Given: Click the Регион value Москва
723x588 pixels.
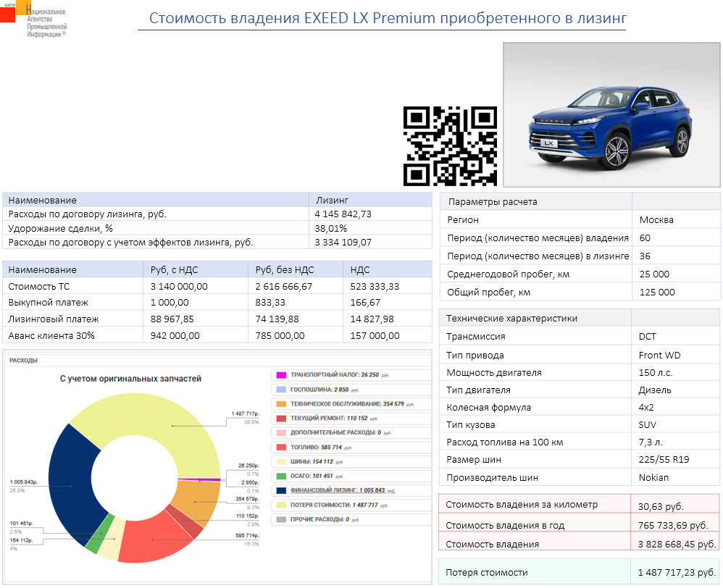Looking at the screenshot, I should tap(656, 220).
